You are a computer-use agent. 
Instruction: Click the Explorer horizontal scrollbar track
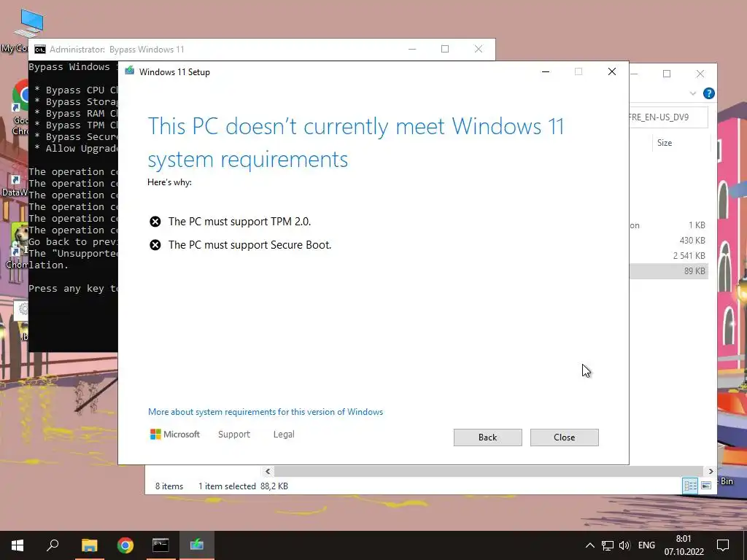pos(489,472)
